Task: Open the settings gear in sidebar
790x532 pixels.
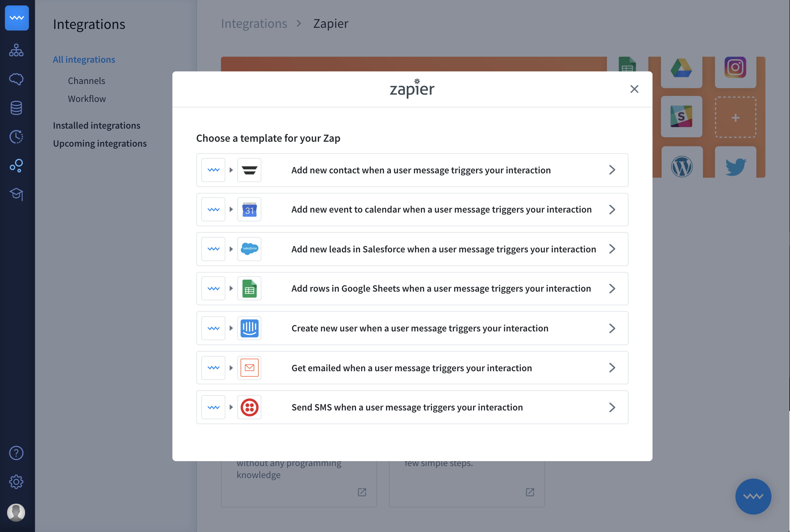Action: click(16, 482)
